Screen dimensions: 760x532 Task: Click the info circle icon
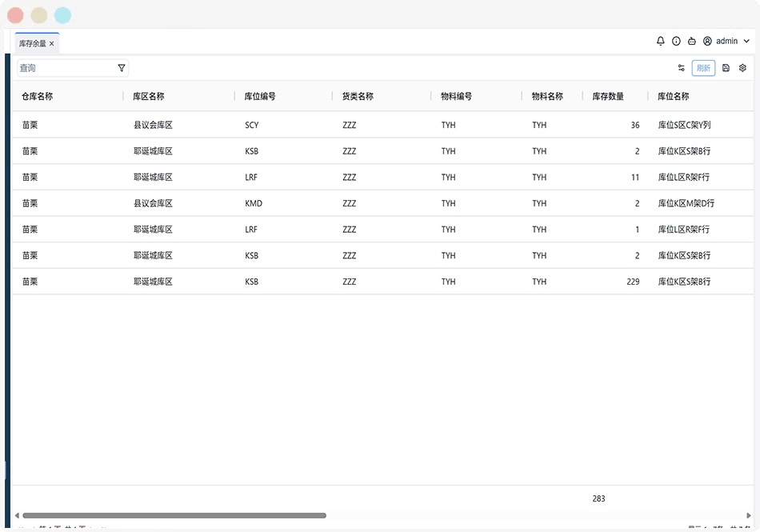[676, 41]
